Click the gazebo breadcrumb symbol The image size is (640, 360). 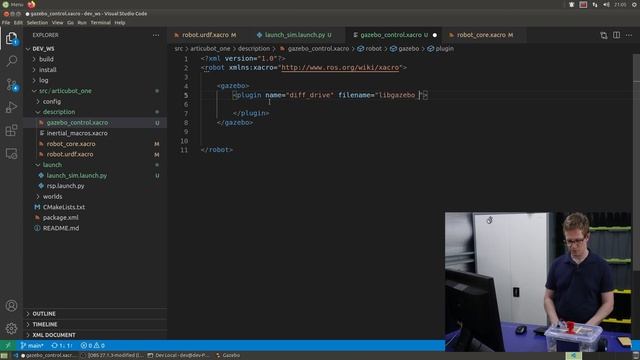point(404,49)
